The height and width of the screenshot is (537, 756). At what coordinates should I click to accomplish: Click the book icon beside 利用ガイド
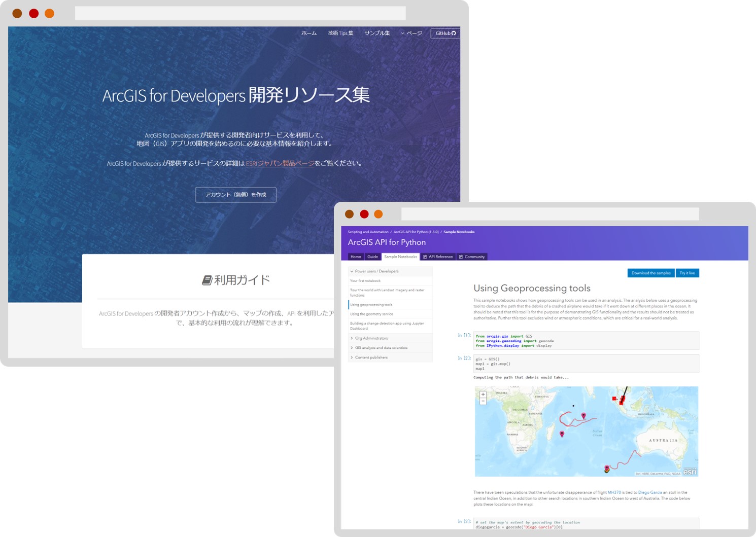[x=207, y=280]
